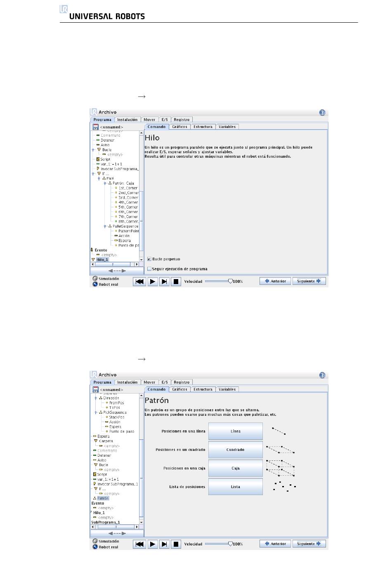
Task: Click the Velocidad slider in Patrón screen
Action: [x=219, y=544]
